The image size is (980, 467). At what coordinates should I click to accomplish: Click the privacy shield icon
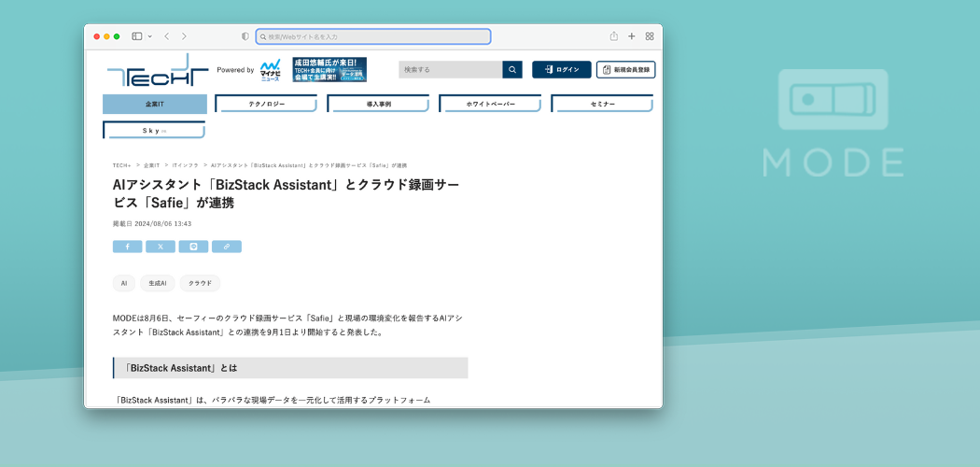(x=245, y=36)
